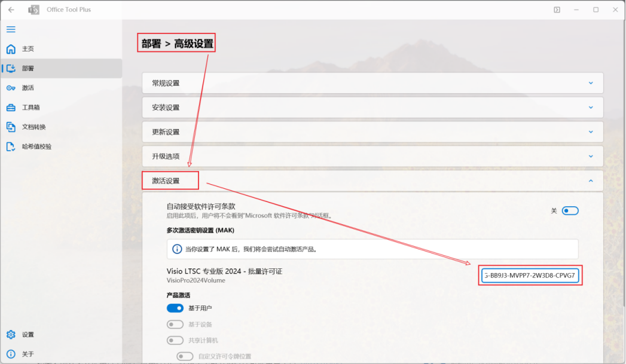Click the 产品激活 heading
The image size is (626, 364).
click(x=178, y=295)
